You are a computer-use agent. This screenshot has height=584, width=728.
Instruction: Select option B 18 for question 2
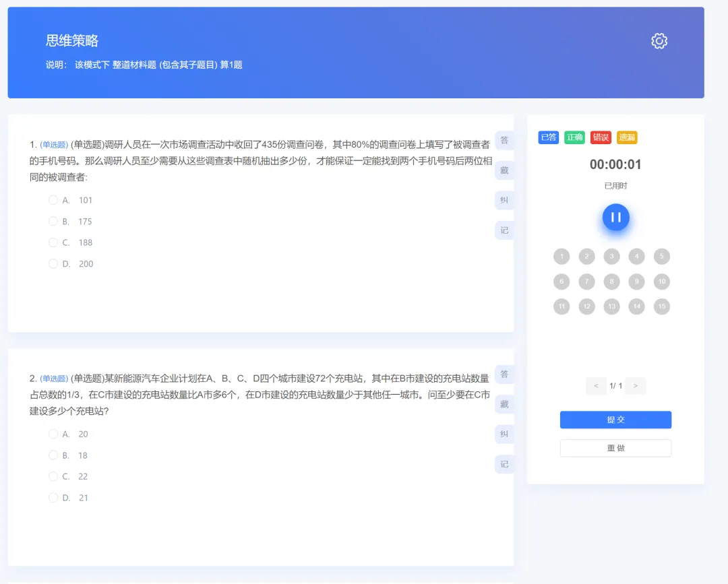click(x=53, y=455)
